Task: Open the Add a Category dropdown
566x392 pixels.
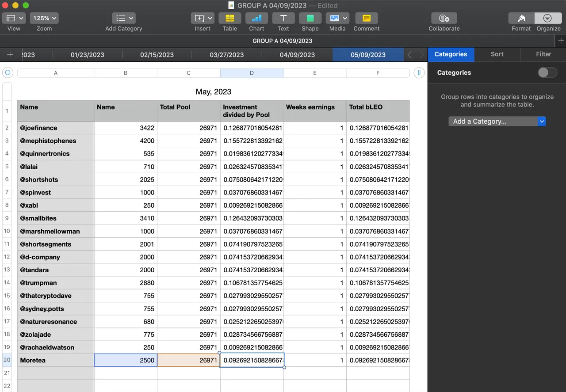Action: point(497,121)
